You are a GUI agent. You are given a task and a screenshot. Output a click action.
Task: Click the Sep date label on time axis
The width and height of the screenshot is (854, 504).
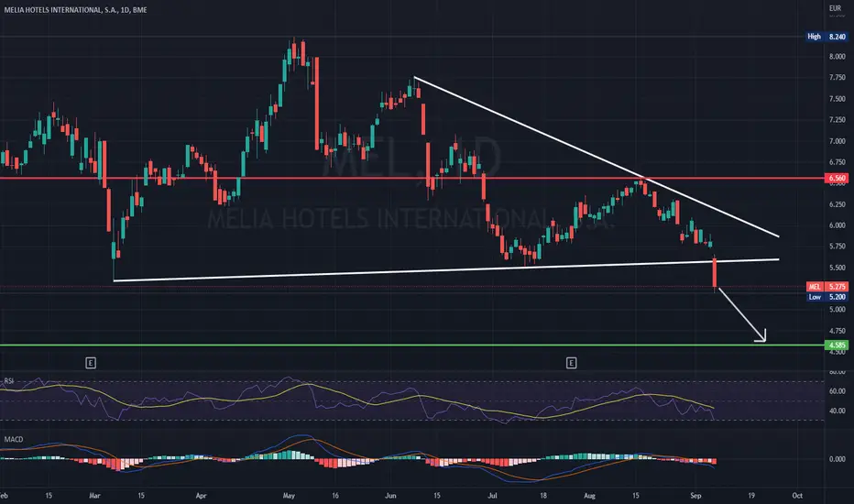[x=695, y=496]
